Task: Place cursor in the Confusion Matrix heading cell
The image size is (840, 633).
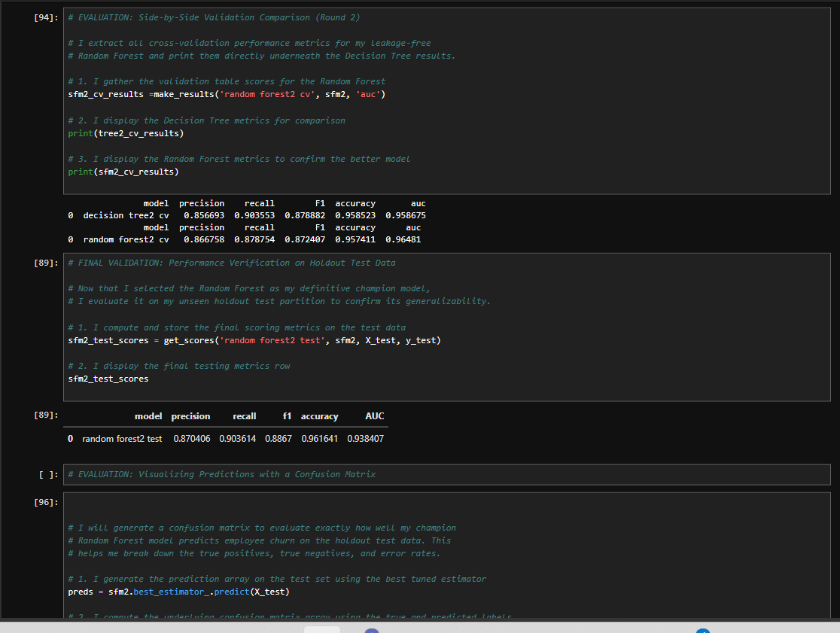Action: tap(447, 474)
